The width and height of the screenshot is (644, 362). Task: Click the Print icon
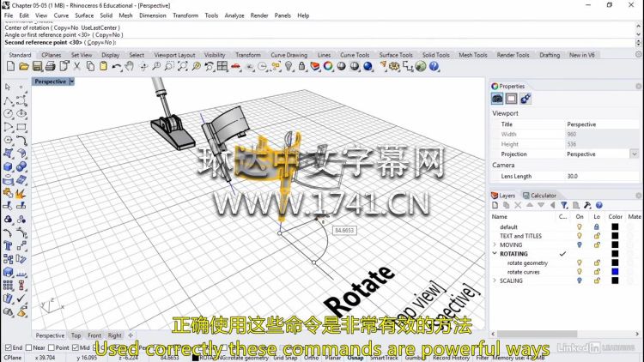coord(50,66)
